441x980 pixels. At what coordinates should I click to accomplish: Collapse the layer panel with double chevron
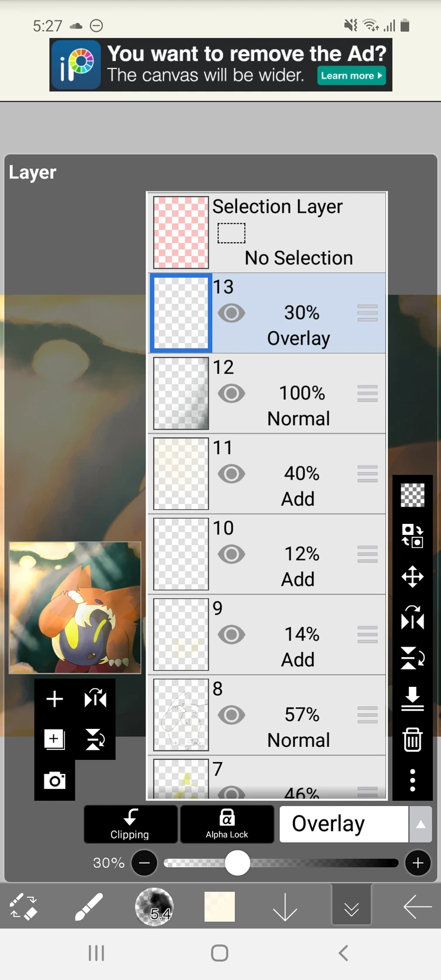352,908
